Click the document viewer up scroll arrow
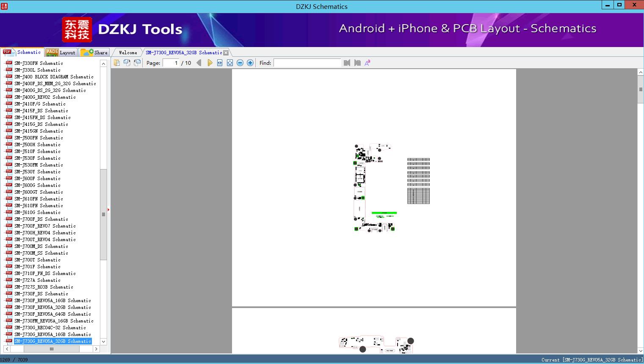Image resolution: width=644 pixels, height=364 pixels. (641, 72)
